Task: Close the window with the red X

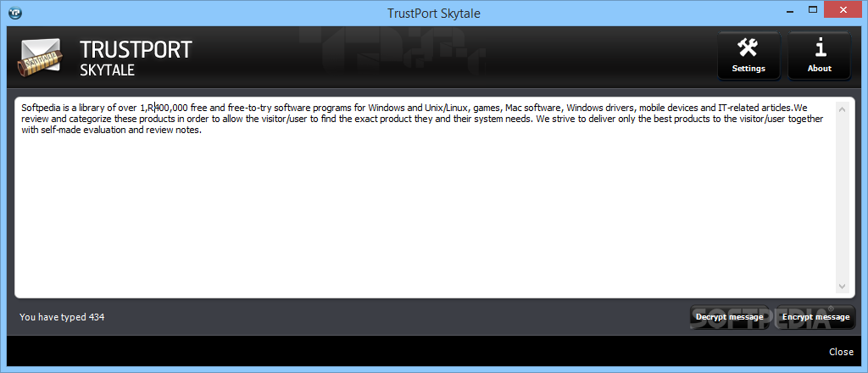Action: 843,9
